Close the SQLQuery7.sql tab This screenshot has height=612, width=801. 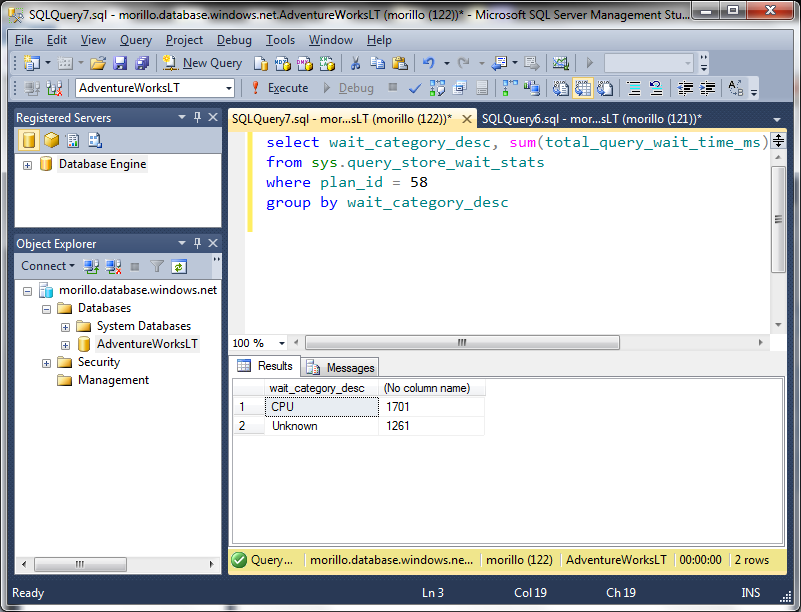click(466, 119)
